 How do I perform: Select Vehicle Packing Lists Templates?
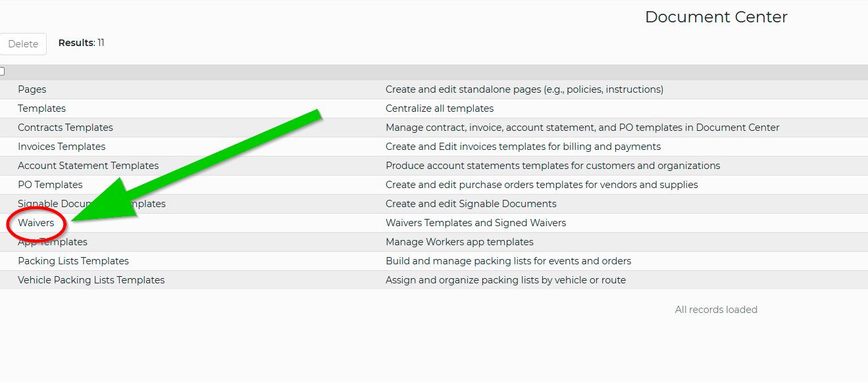tap(91, 280)
